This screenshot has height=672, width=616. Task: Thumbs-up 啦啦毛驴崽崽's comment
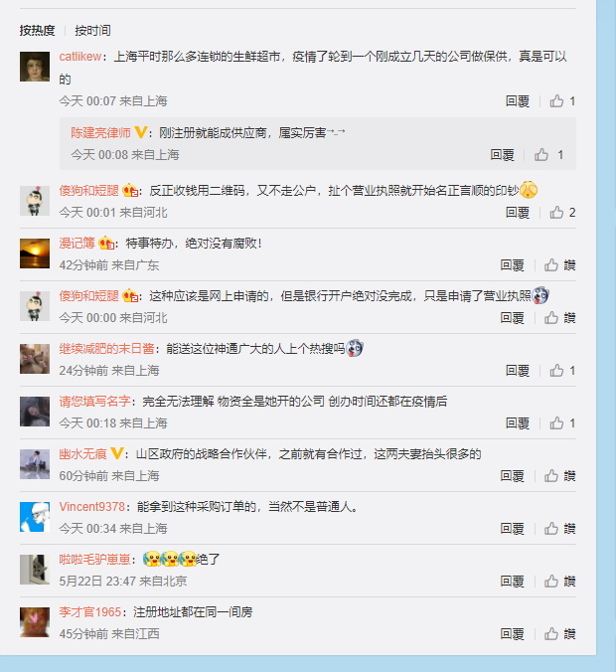click(550, 582)
